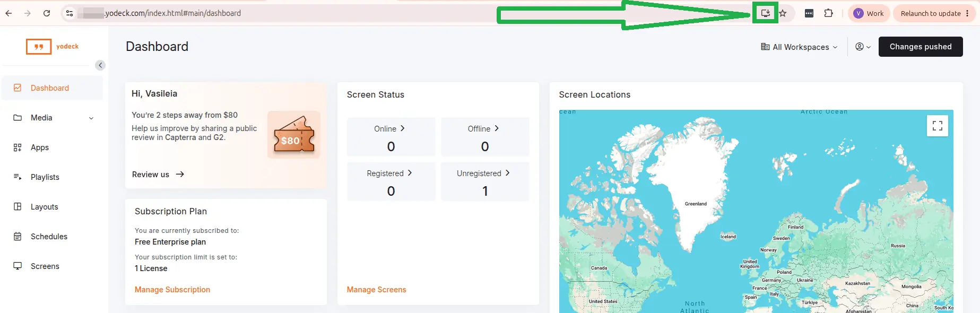Click the Subscription Plan heading
This screenshot has height=313, width=980.
(x=171, y=211)
